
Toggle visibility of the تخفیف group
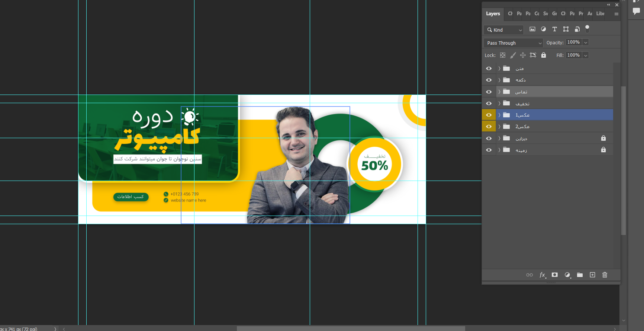[x=489, y=104]
